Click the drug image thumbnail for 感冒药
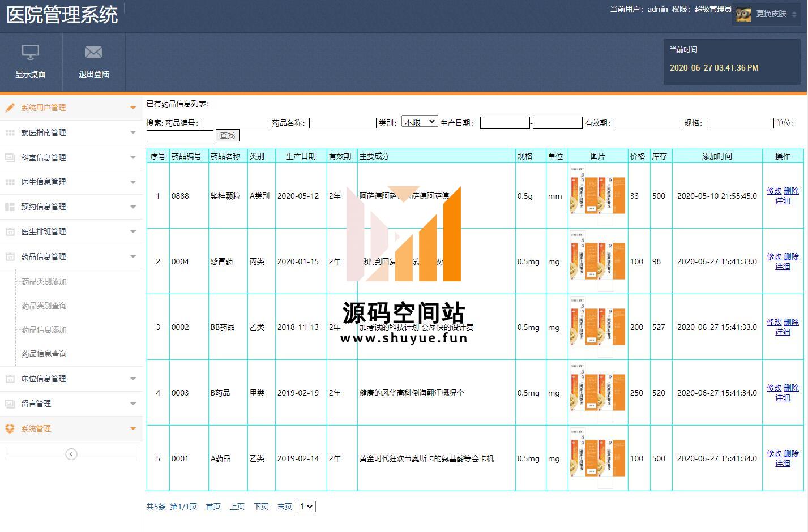 598,261
